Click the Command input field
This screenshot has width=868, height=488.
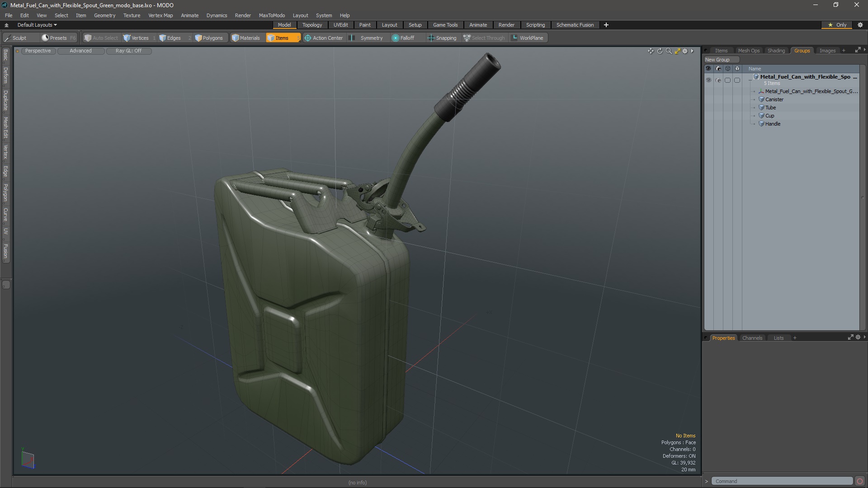pos(782,481)
